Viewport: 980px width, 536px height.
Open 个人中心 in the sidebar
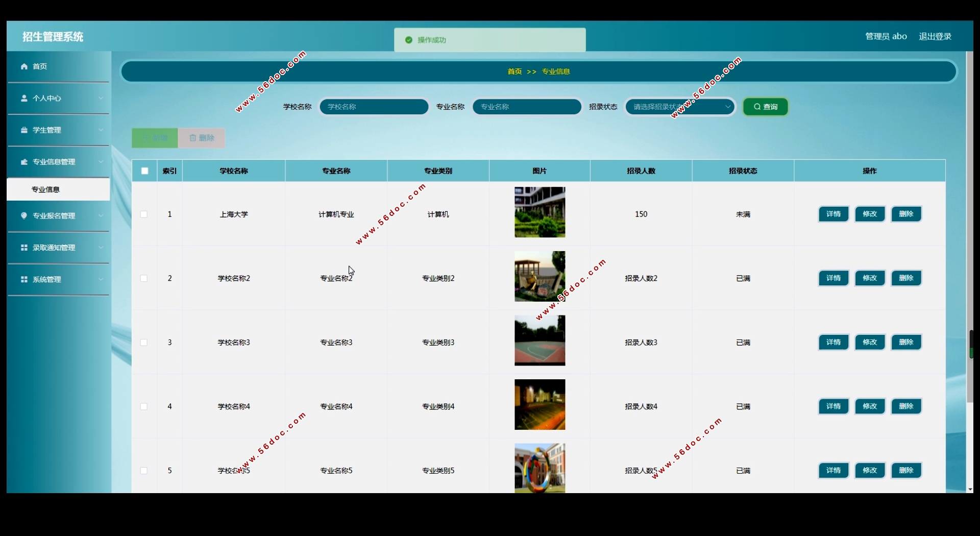coord(58,98)
